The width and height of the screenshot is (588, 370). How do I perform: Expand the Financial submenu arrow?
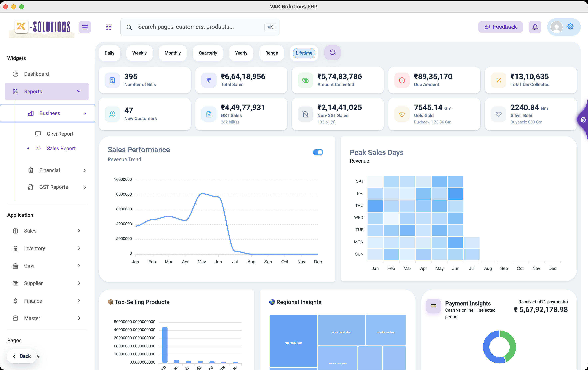85,170
